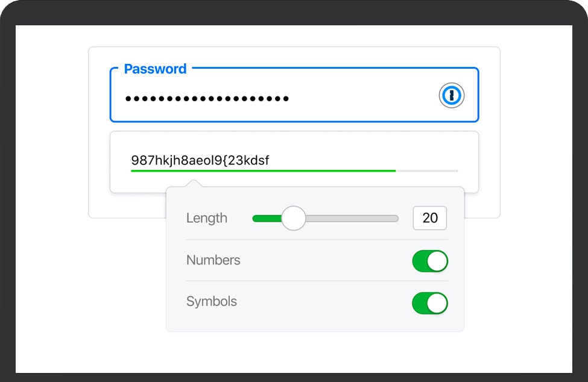Screen dimensions: 588x382
Task: Click the popover arrow above generator options
Action: pos(192,183)
